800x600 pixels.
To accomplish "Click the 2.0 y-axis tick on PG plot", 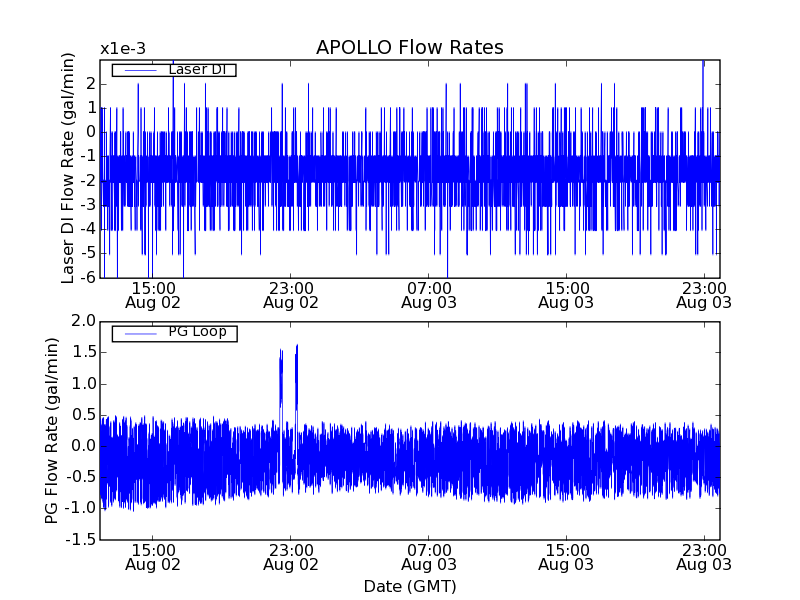I will [83, 321].
